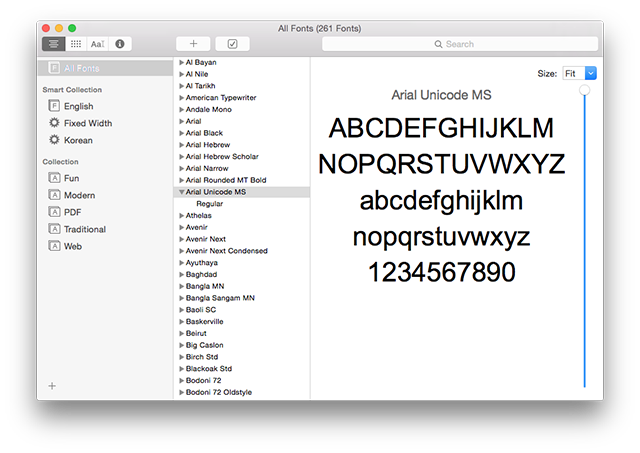
Task: Open the Modern collection
Action: [x=105, y=195]
